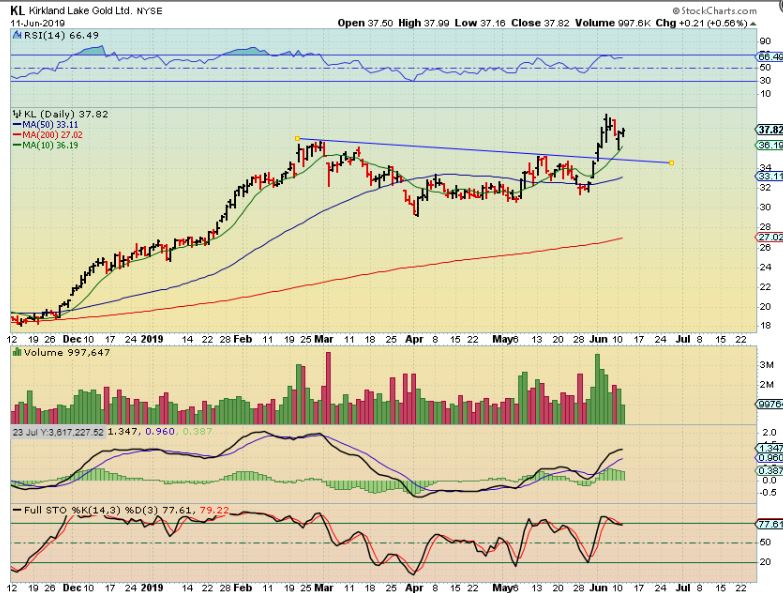Click the RSI(14) indicator legend icon
This screenshot has height=593, width=783.
[17, 35]
